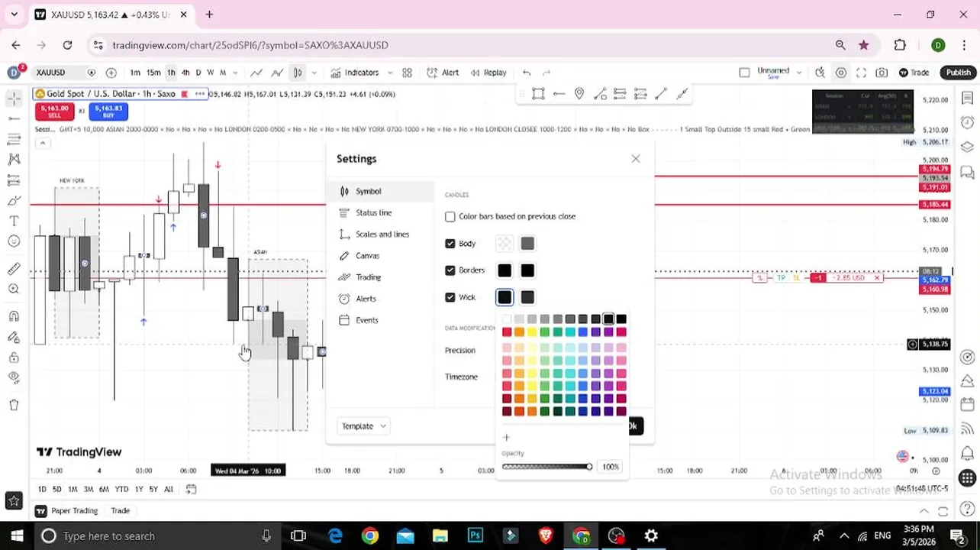The height and width of the screenshot is (550, 980).
Task: Open the layout setup grid icon
Action: [x=407, y=73]
